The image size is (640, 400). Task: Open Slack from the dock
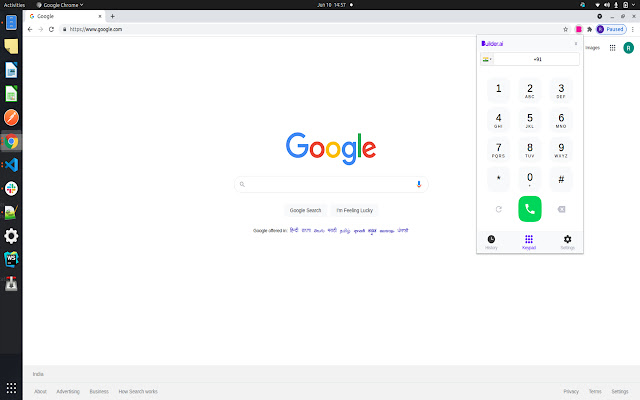(x=11, y=189)
